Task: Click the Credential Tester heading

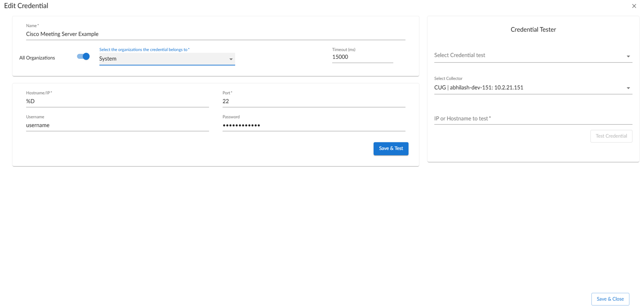Action: pos(533,29)
